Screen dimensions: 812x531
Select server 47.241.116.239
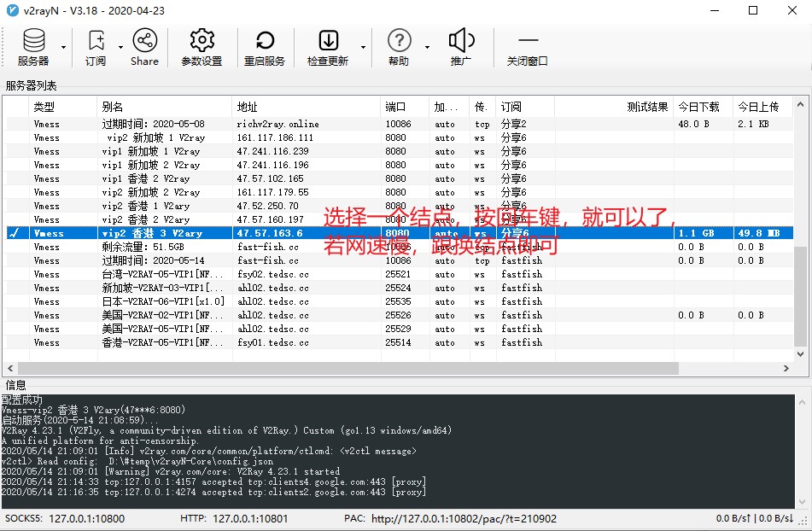[398, 151]
